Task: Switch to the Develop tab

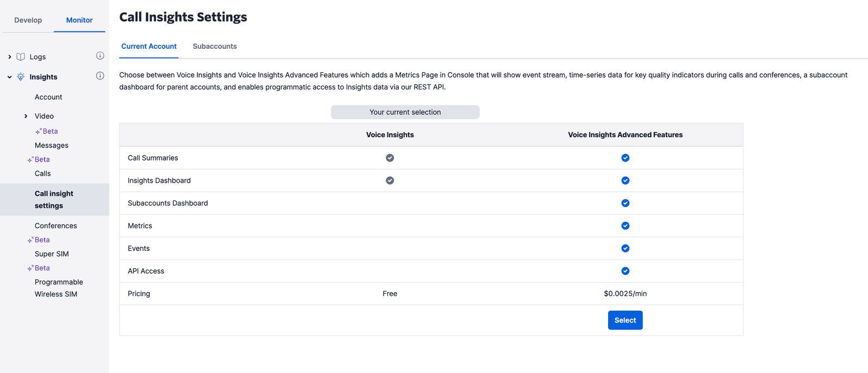Action: [x=28, y=20]
